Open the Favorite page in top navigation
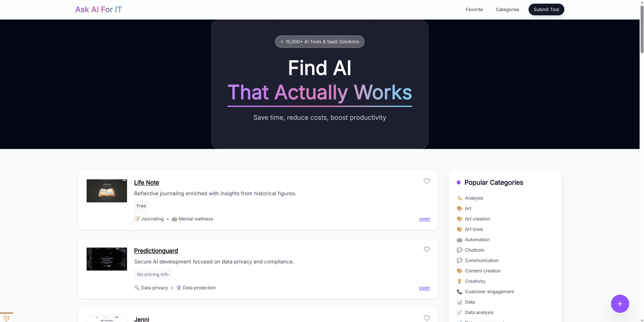This screenshot has height=322, width=644. (x=474, y=9)
